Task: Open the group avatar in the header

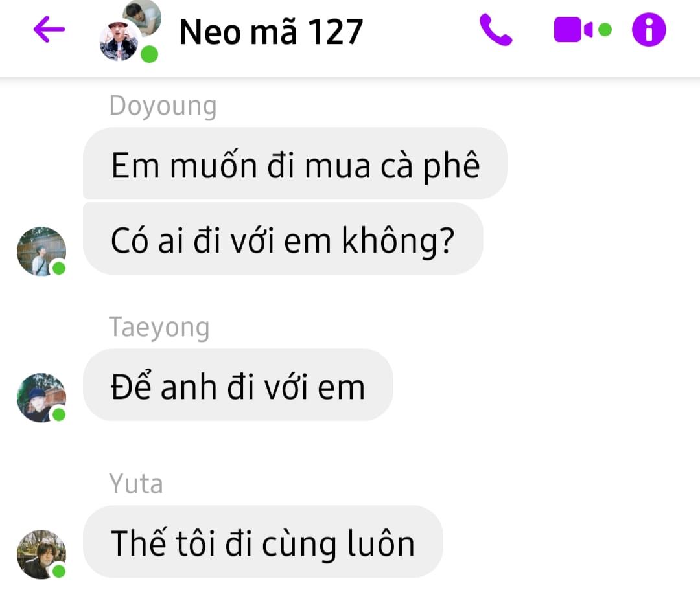Action: 130,31
